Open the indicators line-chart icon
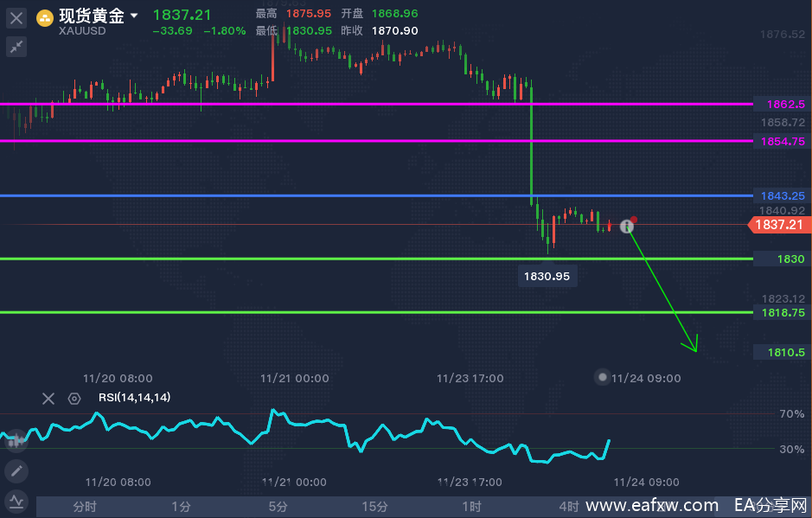The image size is (812, 518). (16, 501)
